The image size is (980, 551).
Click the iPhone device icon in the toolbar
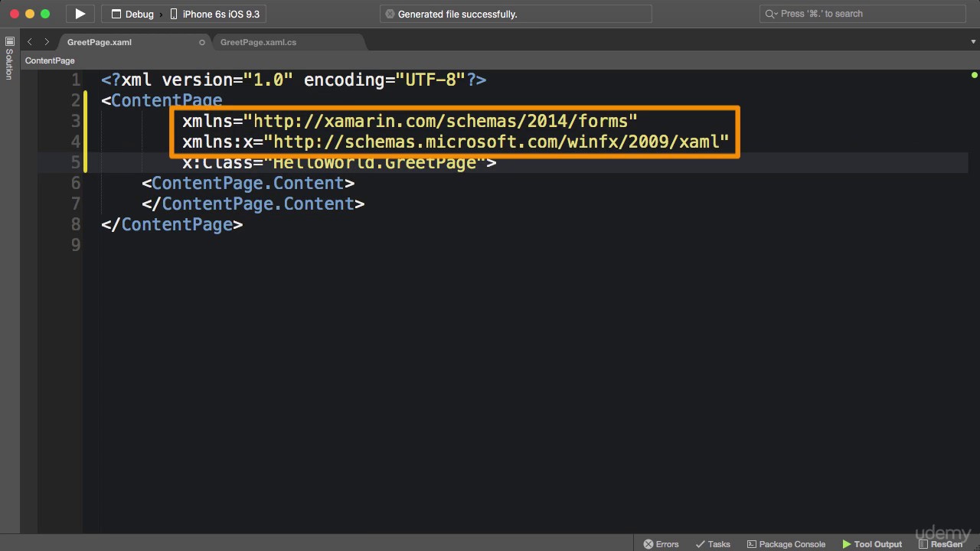pyautogui.click(x=174, y=14)
